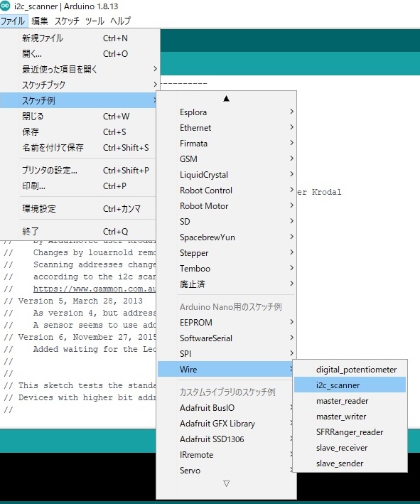The image size is (420, 504).
Task: Expand Adafruit GFX Library examples
Action: pyautogui.click(x=226, y=424)
